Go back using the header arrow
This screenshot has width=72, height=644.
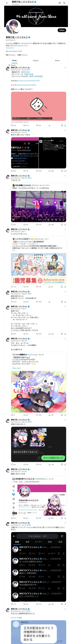pos(7,3)
